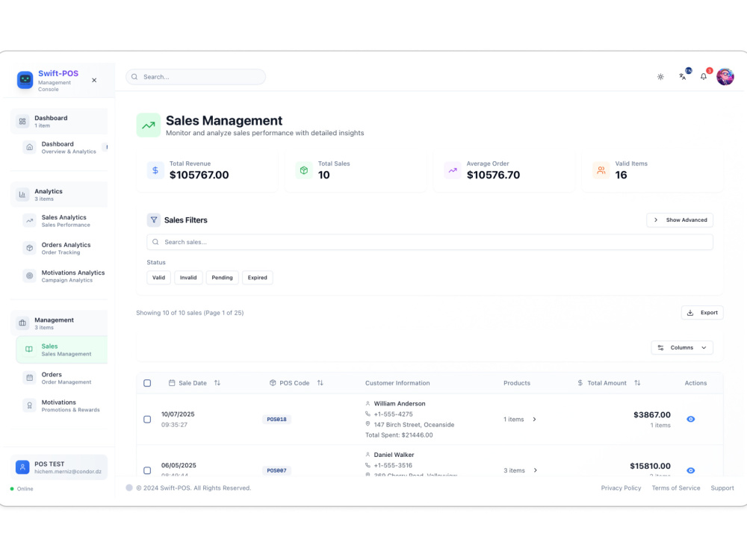Select Sales Management sidebar item
This screenshot has width=747, height=560.
coord(62,349)
